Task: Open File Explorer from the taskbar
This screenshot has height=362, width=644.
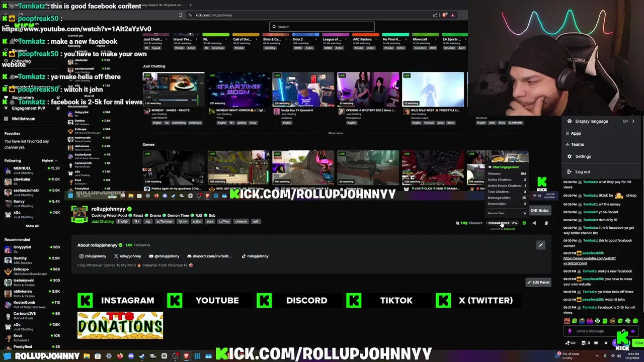Action: click(87, 356)
